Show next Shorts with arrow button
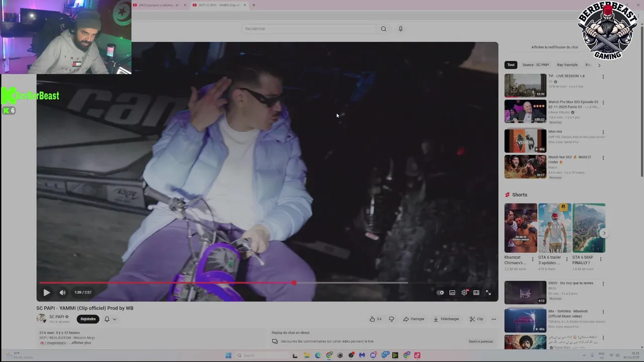This screenshot has height=362, width=644. 604,233
